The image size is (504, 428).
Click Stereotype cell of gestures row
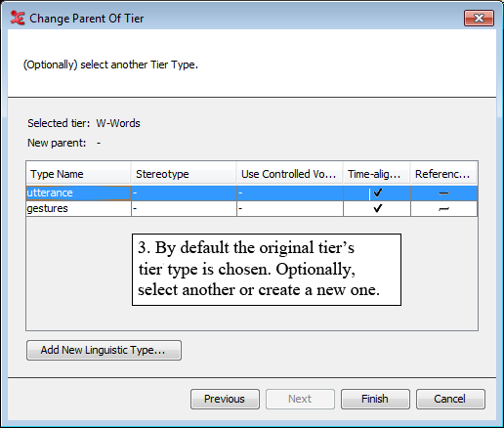coord(184,208)
